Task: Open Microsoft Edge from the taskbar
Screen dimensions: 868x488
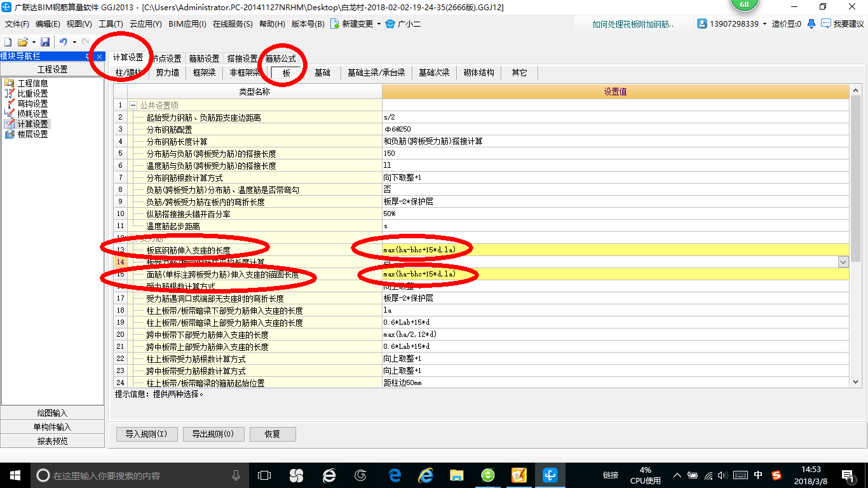Action: tap(395, 475)
